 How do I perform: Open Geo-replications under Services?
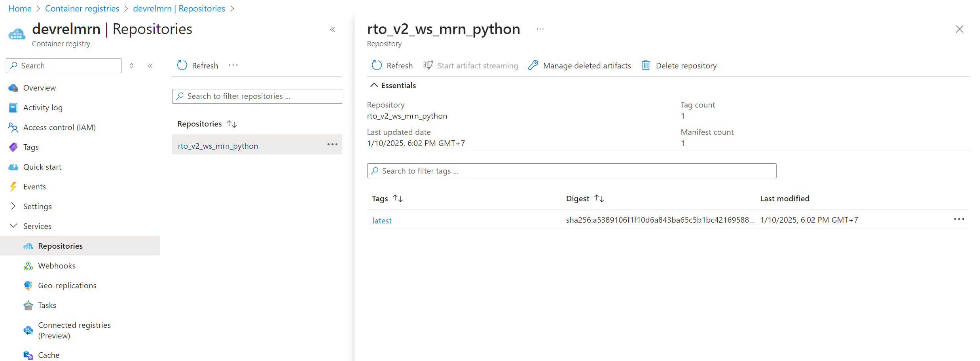pos(67,285)
